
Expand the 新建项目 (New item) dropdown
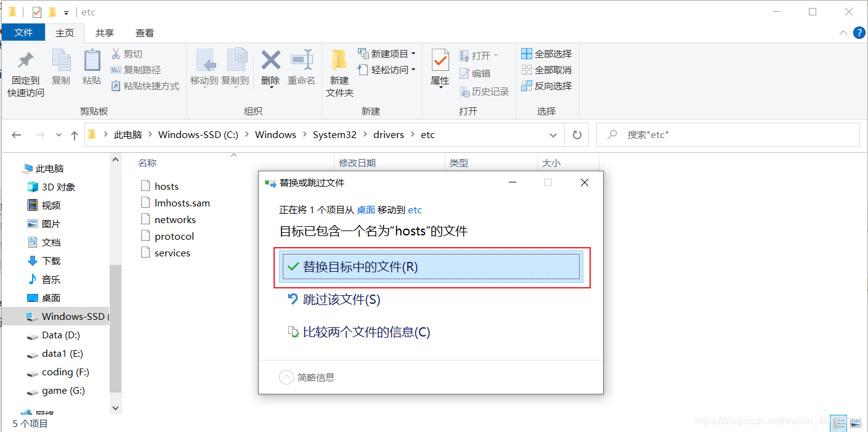pyautogui.click(x=412, y=54)
